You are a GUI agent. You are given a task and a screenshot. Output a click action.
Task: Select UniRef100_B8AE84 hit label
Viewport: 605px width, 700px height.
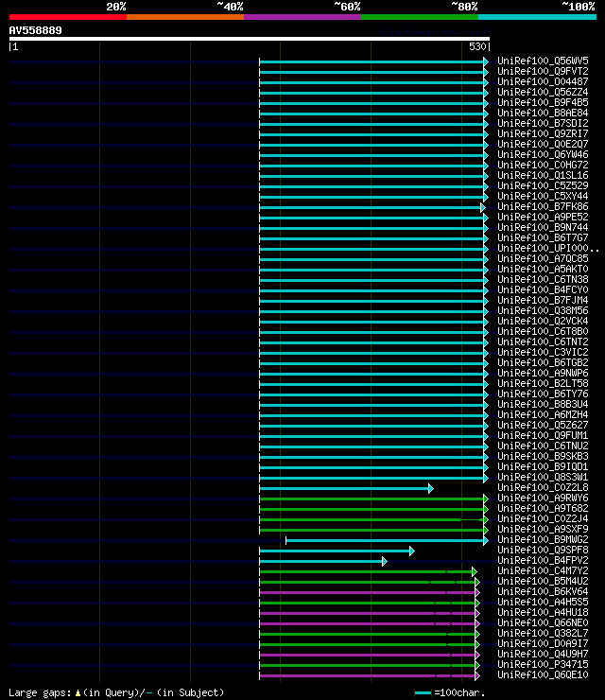point(543,113)
